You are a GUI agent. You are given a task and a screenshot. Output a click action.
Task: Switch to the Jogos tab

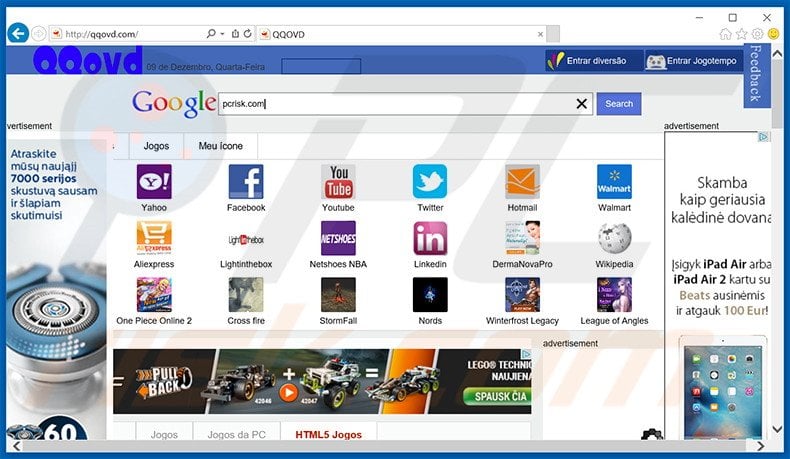coord(156,146)
